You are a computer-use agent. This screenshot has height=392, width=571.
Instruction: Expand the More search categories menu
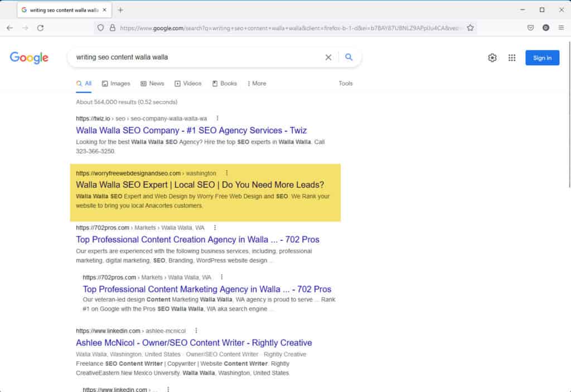click(257, 84)
